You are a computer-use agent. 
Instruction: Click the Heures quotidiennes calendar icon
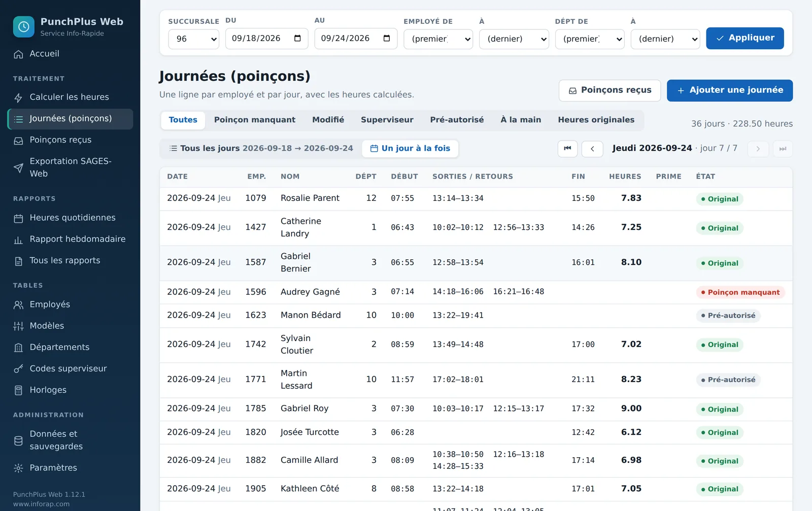pos(18,218)
